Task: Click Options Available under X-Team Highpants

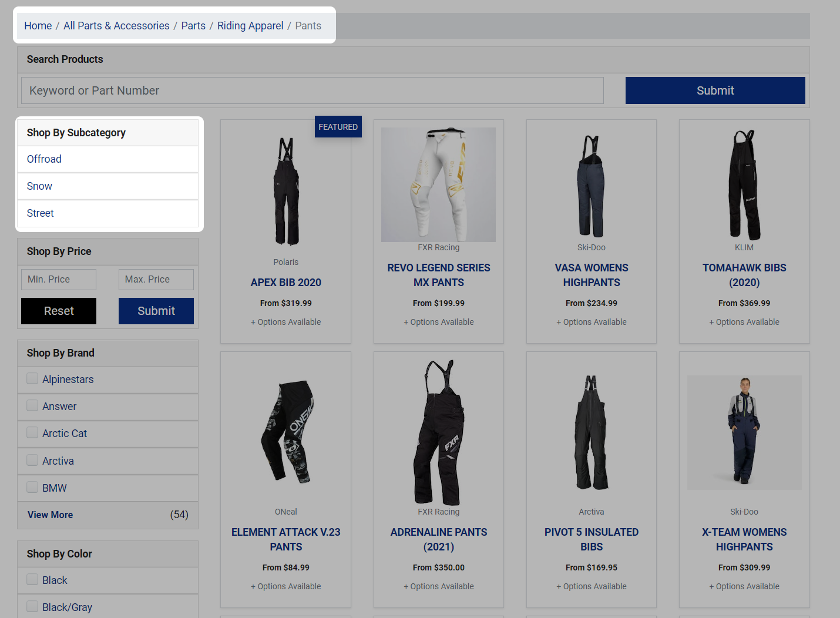Action: point(744,586)
